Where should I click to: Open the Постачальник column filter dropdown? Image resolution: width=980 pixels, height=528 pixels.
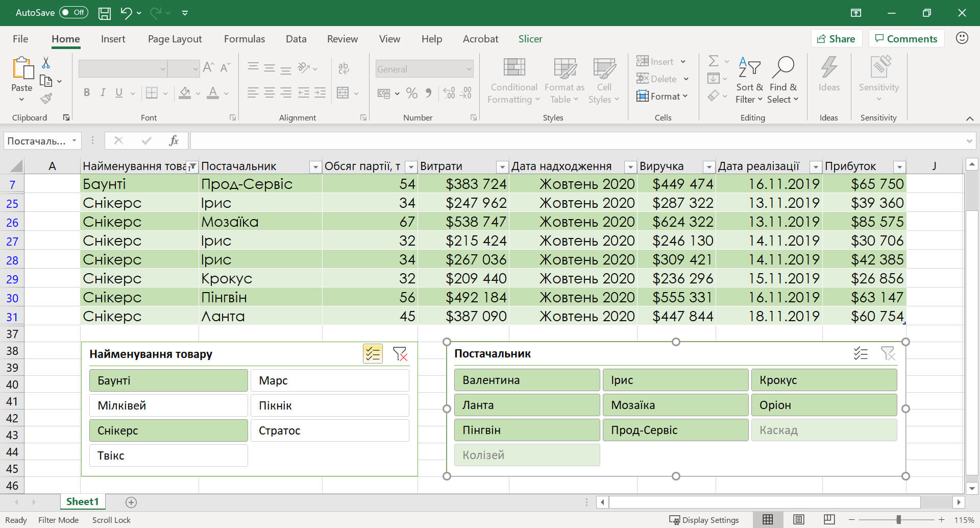(x=315, y=167)
